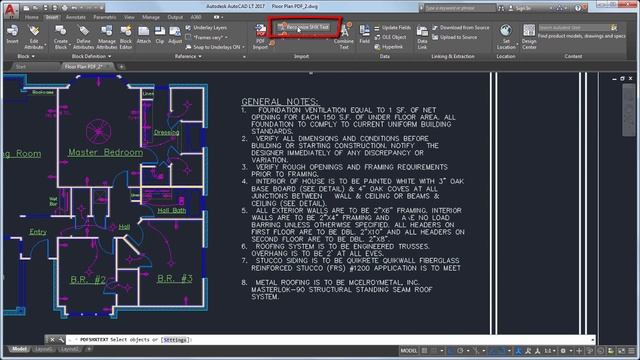Open the Home ribbon tab
Image resolution: width=640 pixels, height=360 pixels.
[x=31, y=17]
